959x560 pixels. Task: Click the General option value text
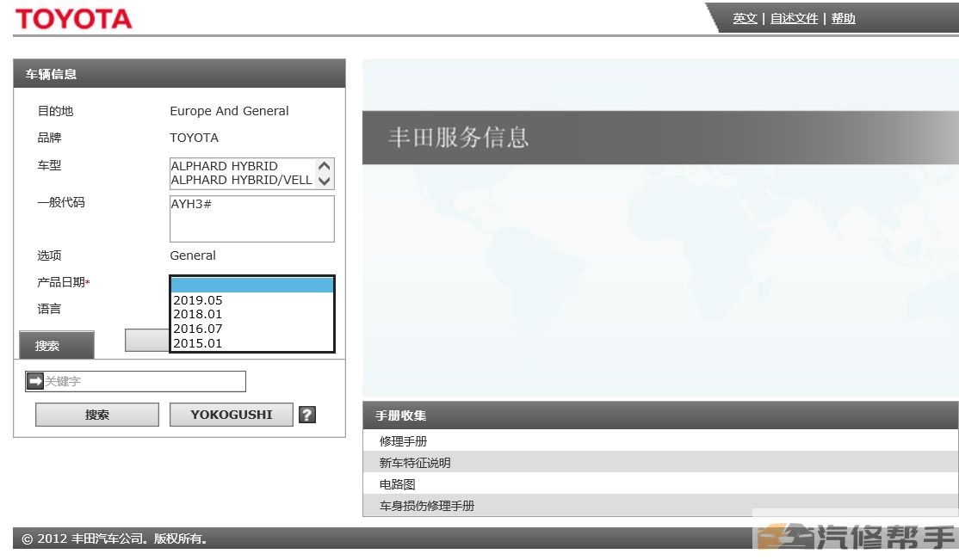pos(193,255)
